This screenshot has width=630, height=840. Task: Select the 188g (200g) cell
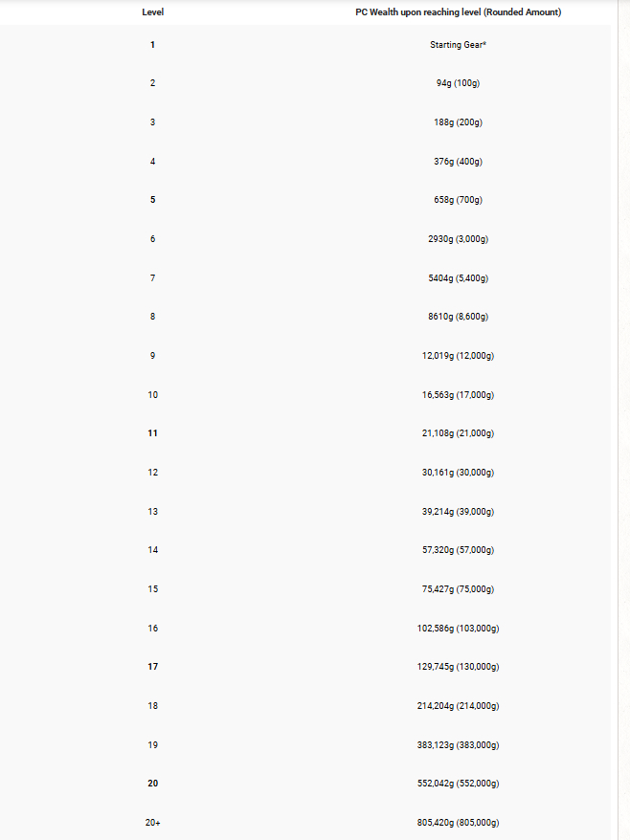pos(458,122)
